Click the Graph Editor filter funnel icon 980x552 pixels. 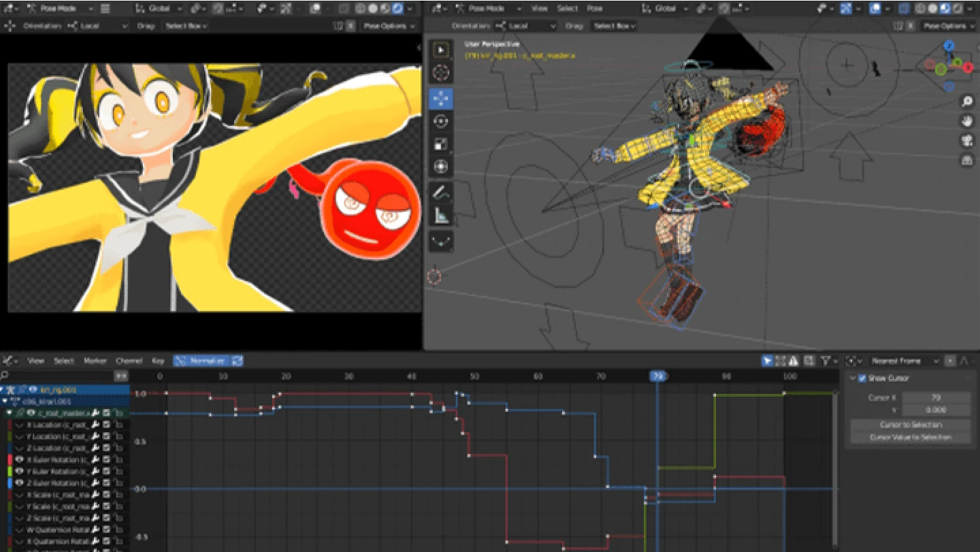(825, 361)
